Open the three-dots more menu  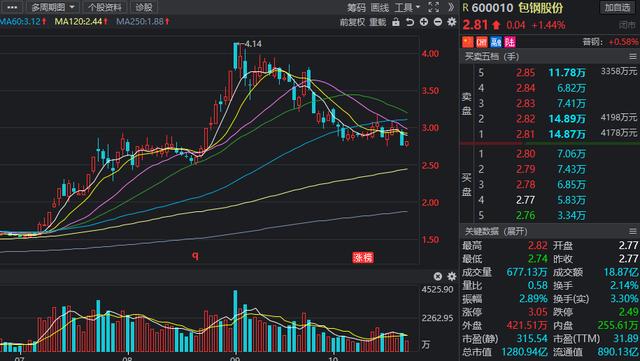click(12, 7)
